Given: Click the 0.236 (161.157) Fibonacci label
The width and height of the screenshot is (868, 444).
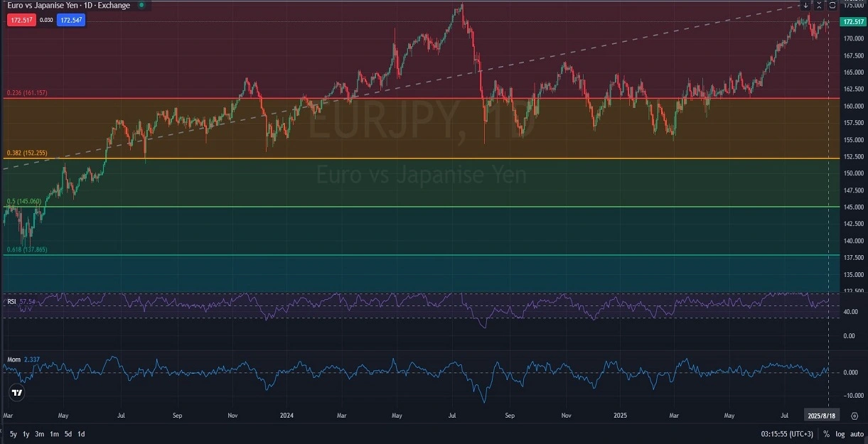Looking at the screenshot, I should click(26, 93).
